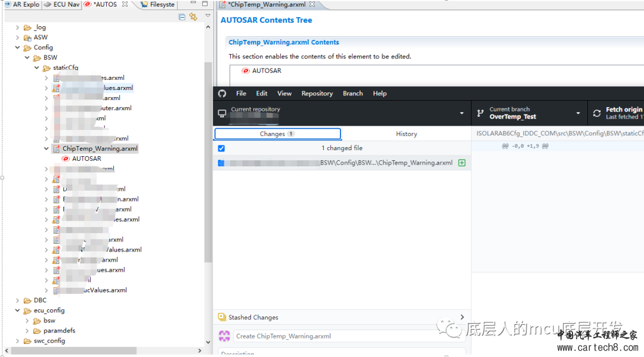Click the scroll down arrow in explorer
This screenshot has height=357, width=644.
pos(208,342)
